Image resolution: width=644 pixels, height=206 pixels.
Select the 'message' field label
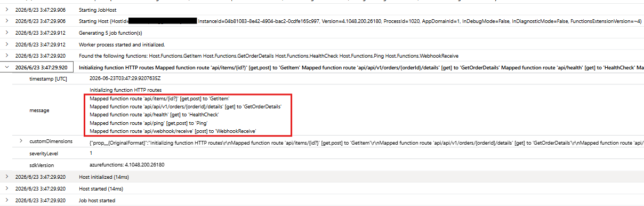click(39, 110)
